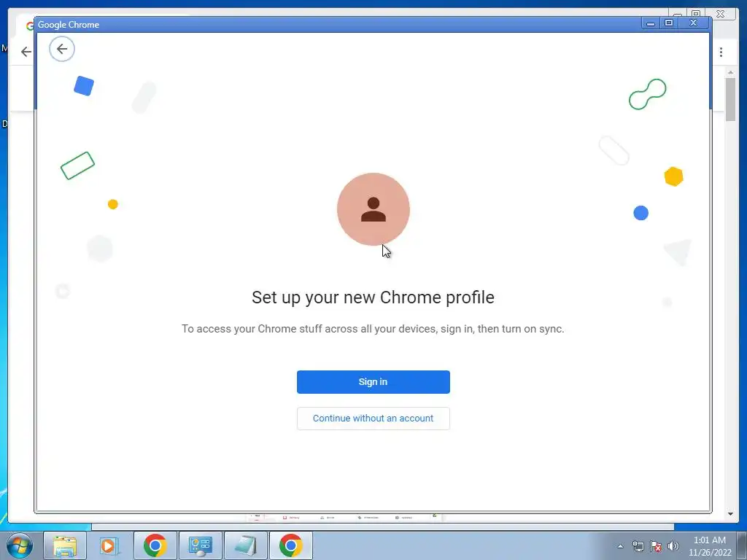This screenshot has height=560, width=747.
Task: Open the three-dot menu of background Chrome window
Action: pyautogui.click(x=721, y=52)
